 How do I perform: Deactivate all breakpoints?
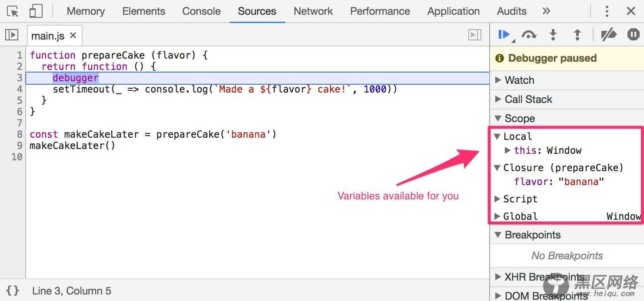pyautogui.click(x=609, y=35)
